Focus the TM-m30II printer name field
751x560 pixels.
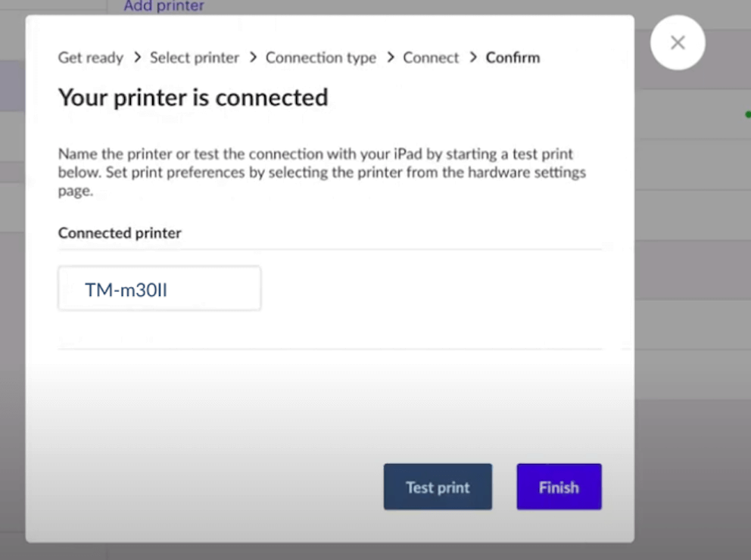pos(160,288)
